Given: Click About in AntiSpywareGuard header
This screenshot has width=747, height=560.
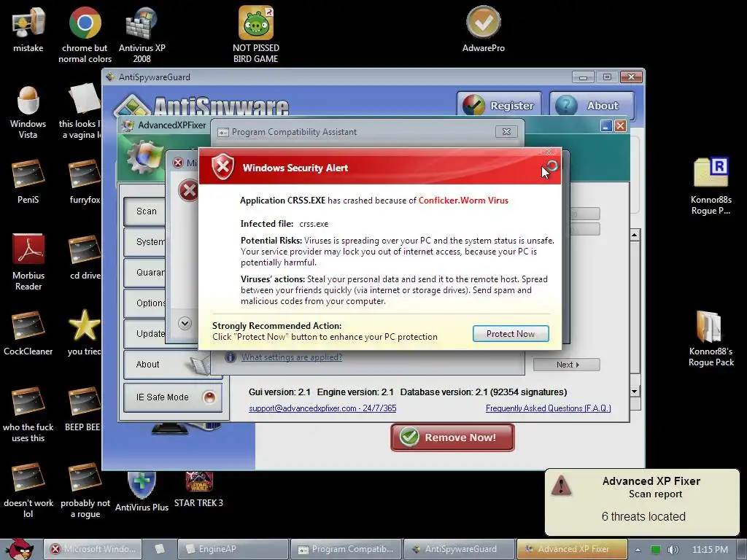Looking at the screenshot, I should [x=592, y=105].
